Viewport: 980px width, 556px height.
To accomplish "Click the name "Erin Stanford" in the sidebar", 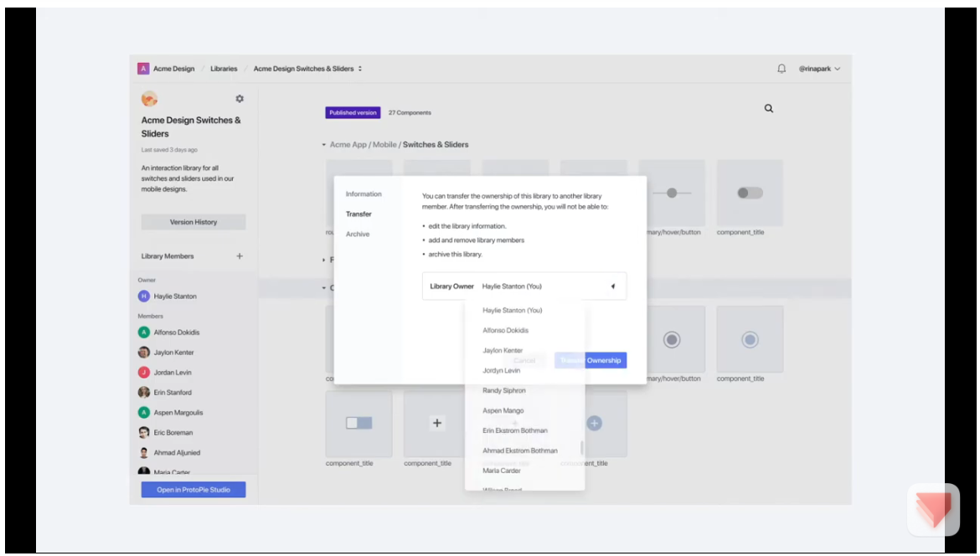I will pyautogui.click(x=173, y=393).
